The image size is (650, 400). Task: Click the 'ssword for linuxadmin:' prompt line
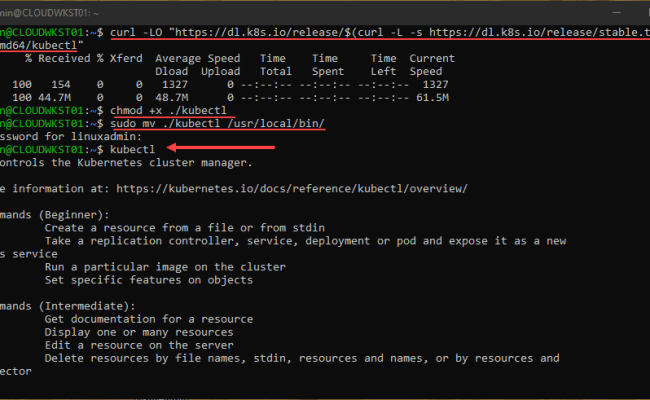(x=71, y=136)
